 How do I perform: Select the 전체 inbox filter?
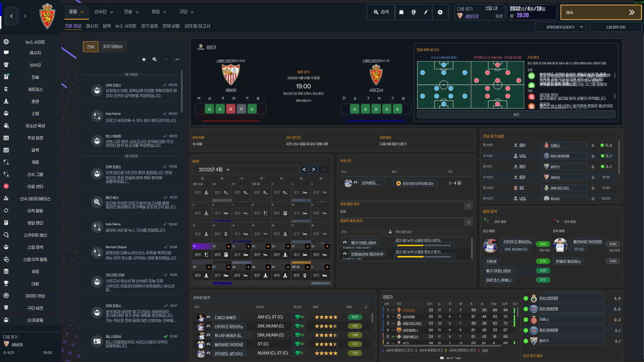coord(91,47)
